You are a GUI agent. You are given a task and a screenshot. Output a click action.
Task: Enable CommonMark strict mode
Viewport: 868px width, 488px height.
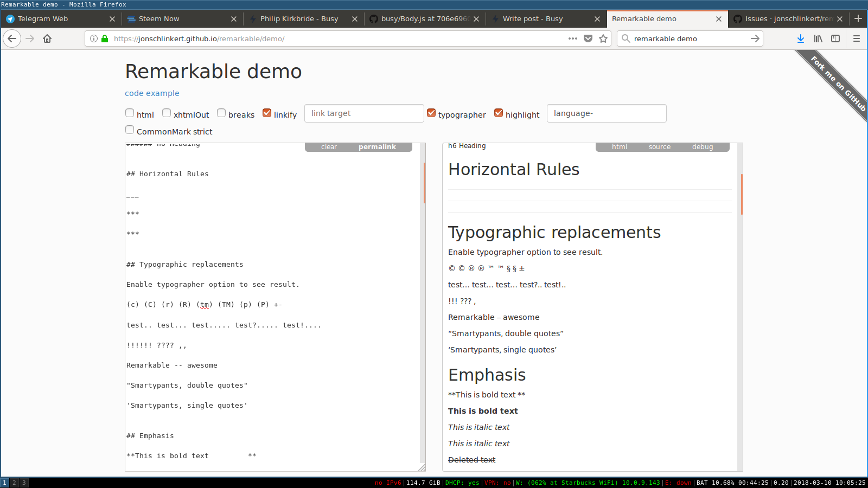click(129, 130)
